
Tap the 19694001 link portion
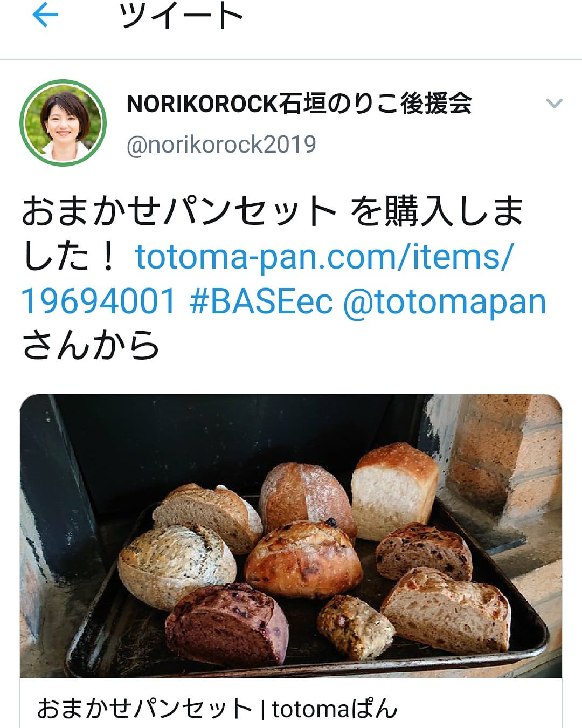point(99,301)
